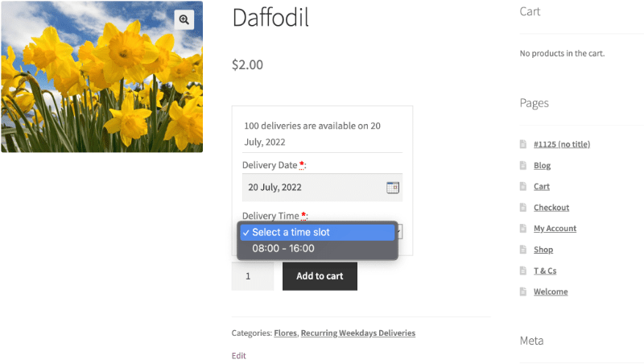Click the 20 July, 2022 delivery date field
Image resolution: width=644 pixels, height=364 pixels.
coord(322,188)
